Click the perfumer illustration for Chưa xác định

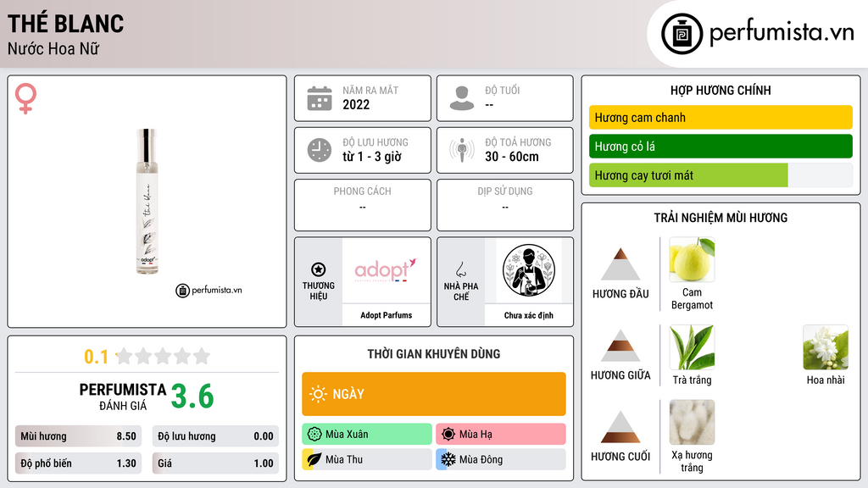click(529, 270)
